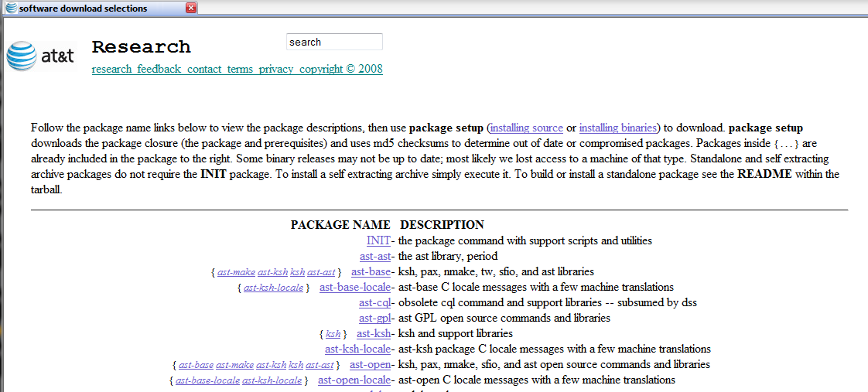
Task: Open the feedback link in the header
Action: click(160, 69)
